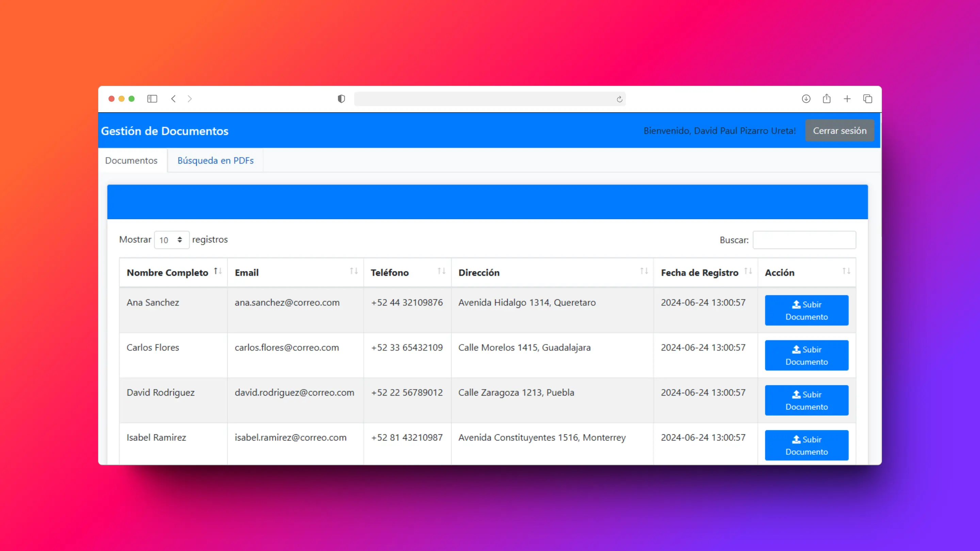Click the share icon in the browser toolbar

pyautogui.click(x=826, y=99)
